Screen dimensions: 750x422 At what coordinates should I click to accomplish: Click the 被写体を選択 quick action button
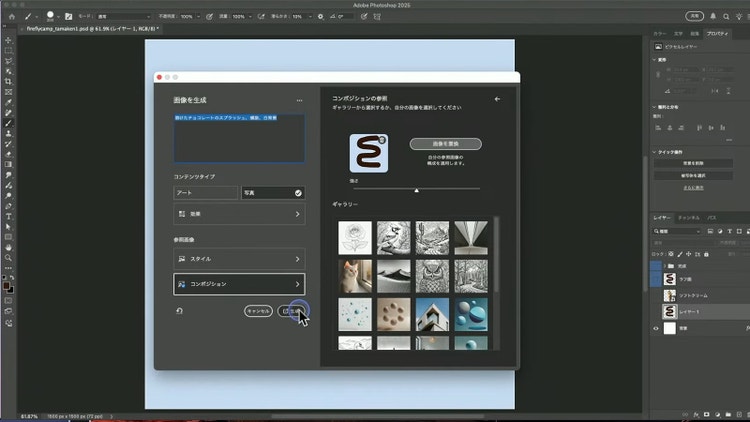pyautogui.click(x=693, y=176)
